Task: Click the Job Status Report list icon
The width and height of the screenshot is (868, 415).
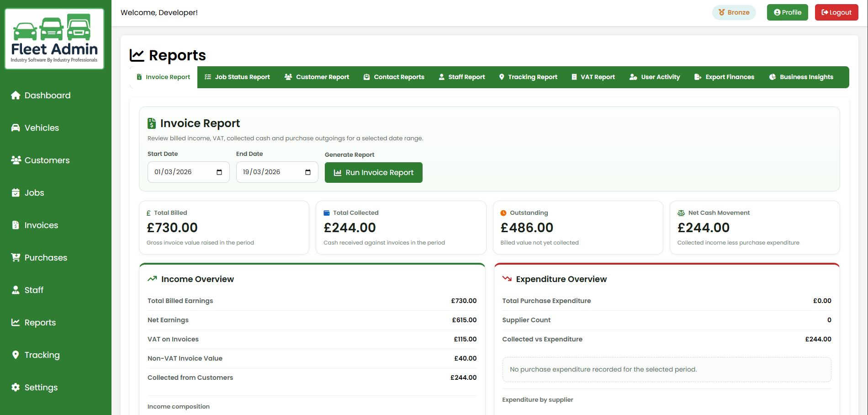Action: click(x=208, y=77)
